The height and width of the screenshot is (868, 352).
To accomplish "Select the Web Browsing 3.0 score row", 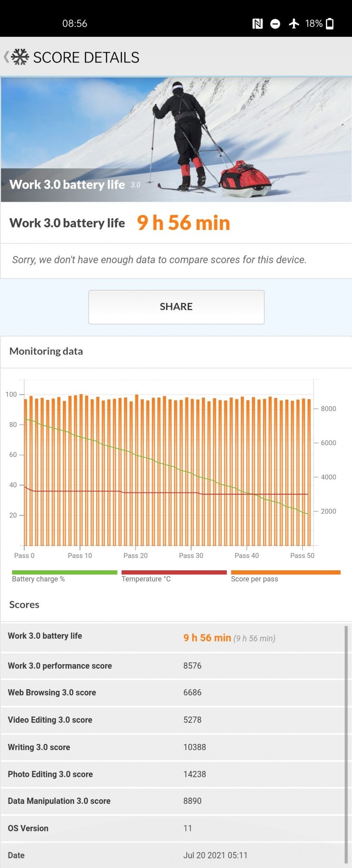I will tap(173, 693).
